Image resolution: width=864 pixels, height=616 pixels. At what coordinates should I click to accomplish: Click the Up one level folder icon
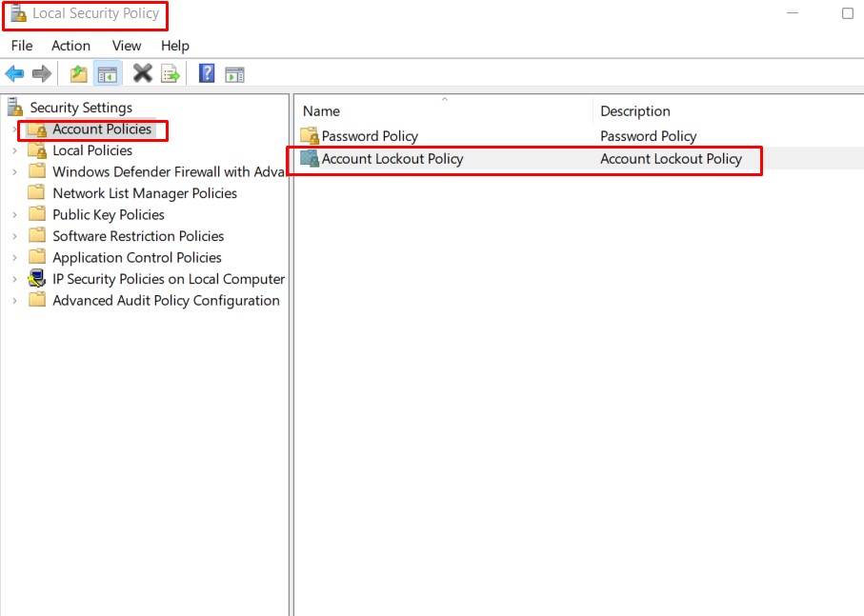point(79,73)
